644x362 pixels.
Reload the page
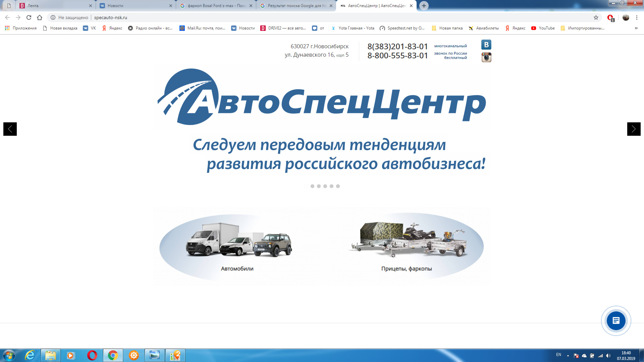click(29, 17)
